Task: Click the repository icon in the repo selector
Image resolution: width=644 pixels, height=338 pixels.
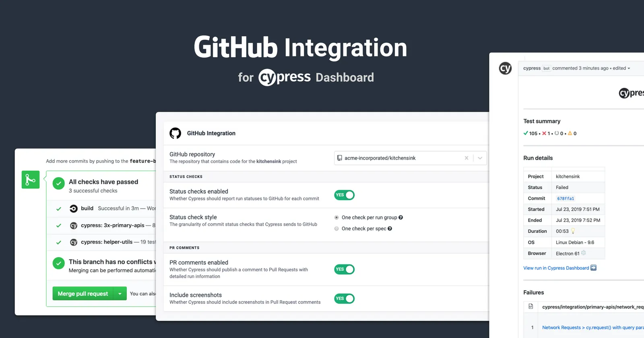Action: (339, 158)
